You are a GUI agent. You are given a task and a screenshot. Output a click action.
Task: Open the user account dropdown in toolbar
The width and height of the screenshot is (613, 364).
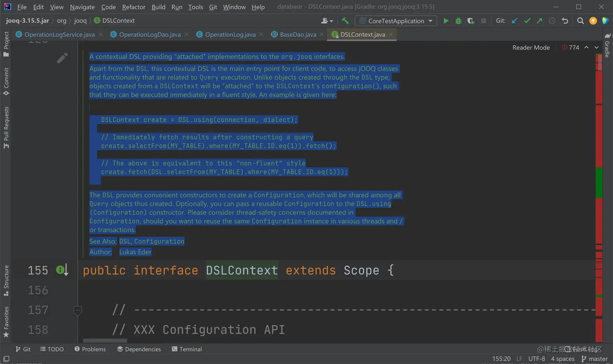[x=327, y=21]
